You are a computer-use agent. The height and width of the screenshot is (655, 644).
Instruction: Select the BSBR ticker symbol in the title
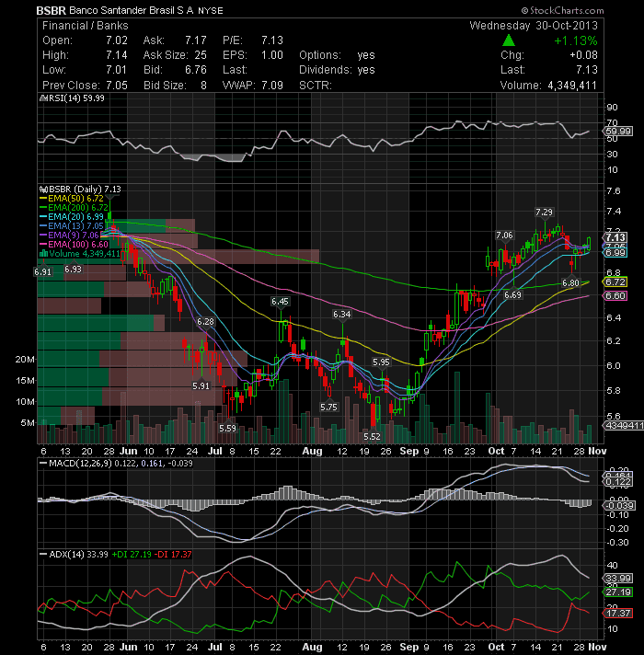pos(52,10)
